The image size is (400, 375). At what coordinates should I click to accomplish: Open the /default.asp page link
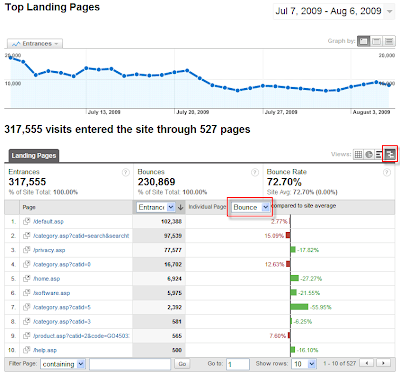48,222
